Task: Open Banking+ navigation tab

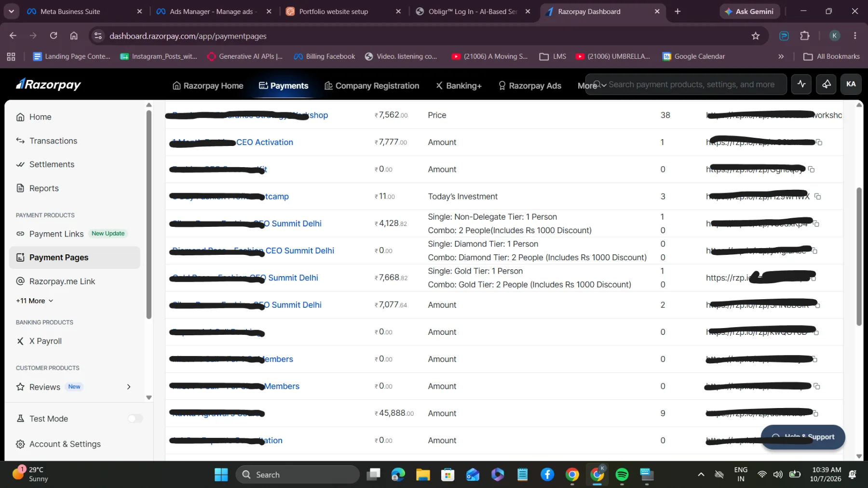Action: click(x=459, y=86)
